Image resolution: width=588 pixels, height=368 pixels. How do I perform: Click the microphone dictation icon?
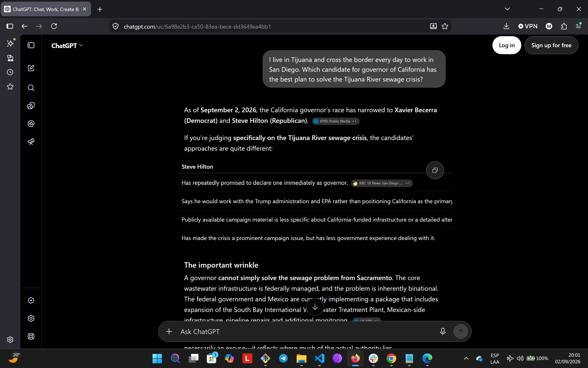443,331
